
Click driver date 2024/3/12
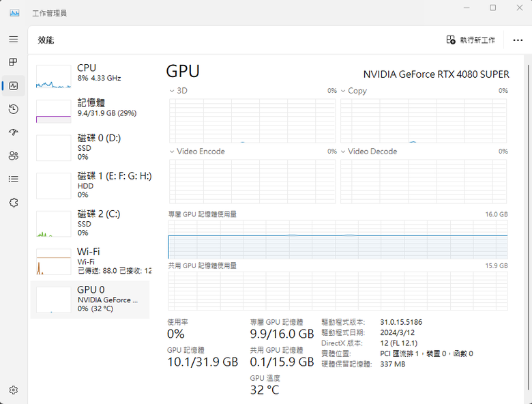click(x=398, y=333)
